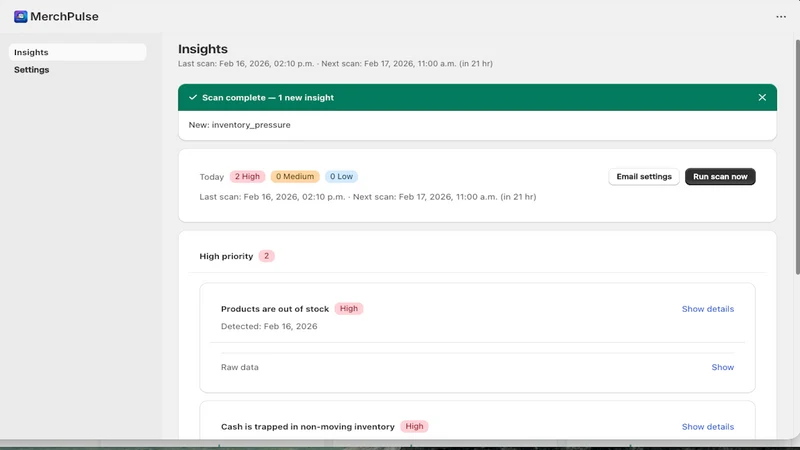The image size is (800, 450).
Task: Click the MerchPulse app logo icon
Action: 20,17
